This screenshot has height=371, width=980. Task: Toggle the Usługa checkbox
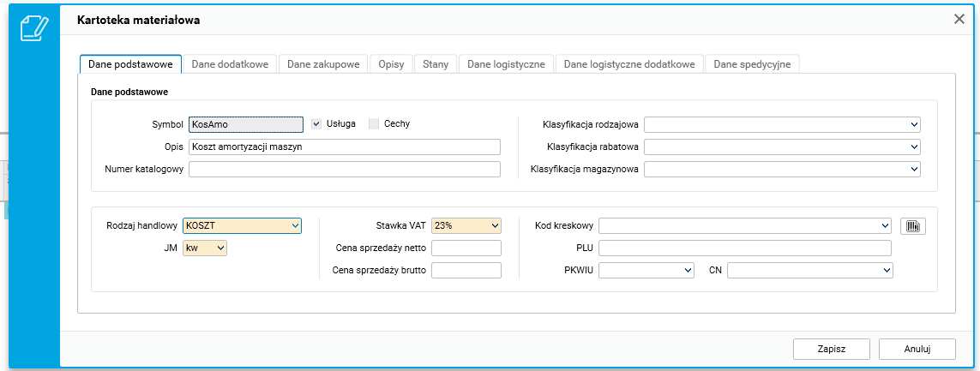point(316,123)
